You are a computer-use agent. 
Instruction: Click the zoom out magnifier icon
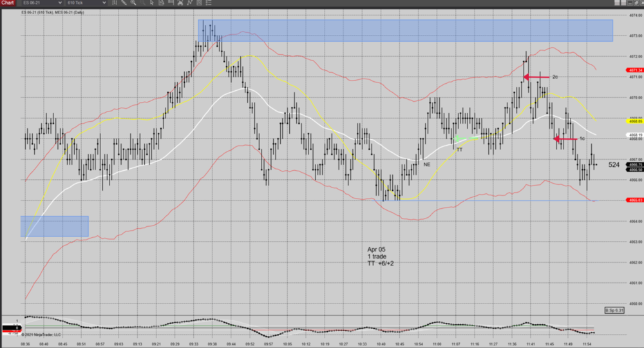(x=142, y=3)
